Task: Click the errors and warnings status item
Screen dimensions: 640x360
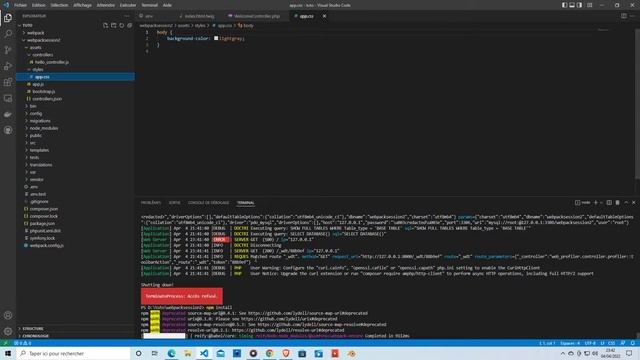Action: [x=23, y=343]
